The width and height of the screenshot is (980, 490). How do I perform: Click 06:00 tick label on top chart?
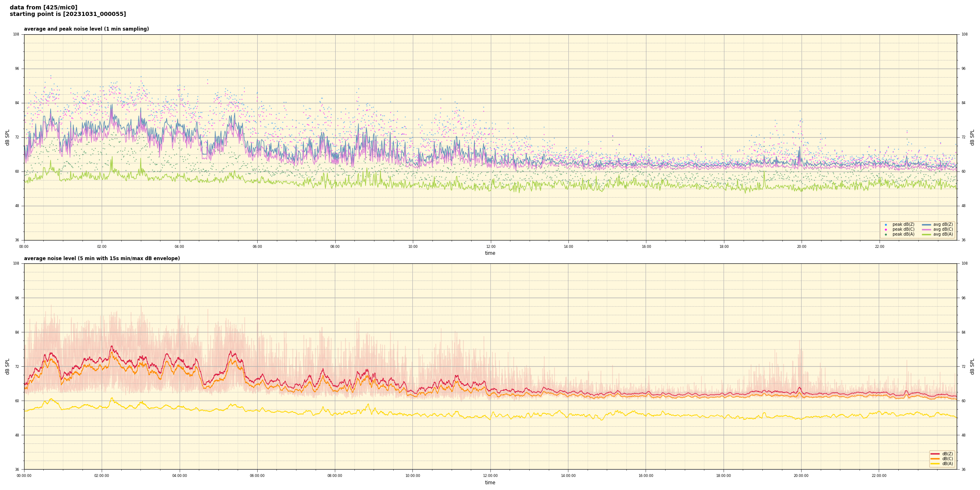pyautogui.click(x=257, y=247)
